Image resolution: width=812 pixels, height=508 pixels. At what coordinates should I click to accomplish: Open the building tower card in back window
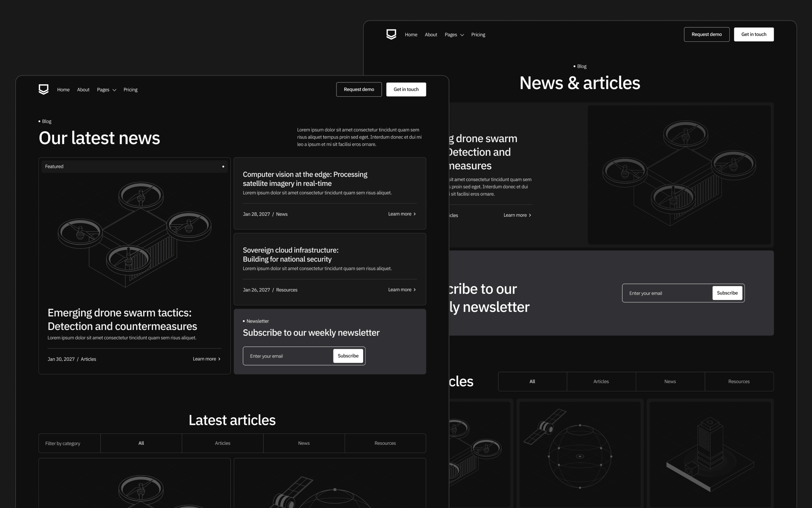710,453
